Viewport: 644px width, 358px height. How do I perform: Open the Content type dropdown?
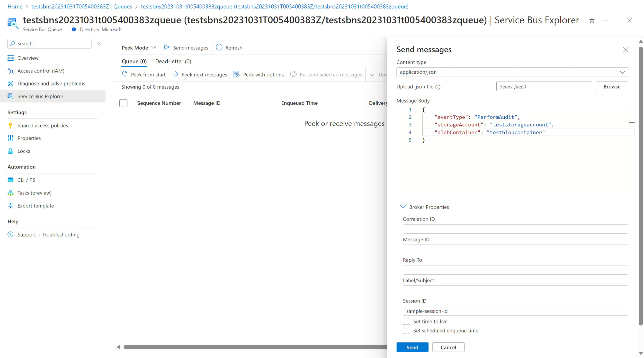(x=512, y=72)
